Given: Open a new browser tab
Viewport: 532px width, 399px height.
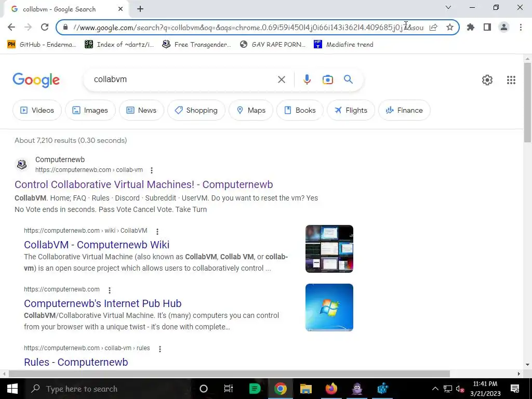Looking at the screenshot, I should pyautogui.click(x=140, y=9).
